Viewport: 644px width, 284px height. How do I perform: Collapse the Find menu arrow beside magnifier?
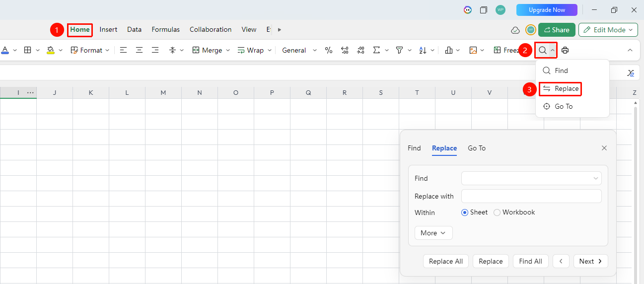coord(552,50)
